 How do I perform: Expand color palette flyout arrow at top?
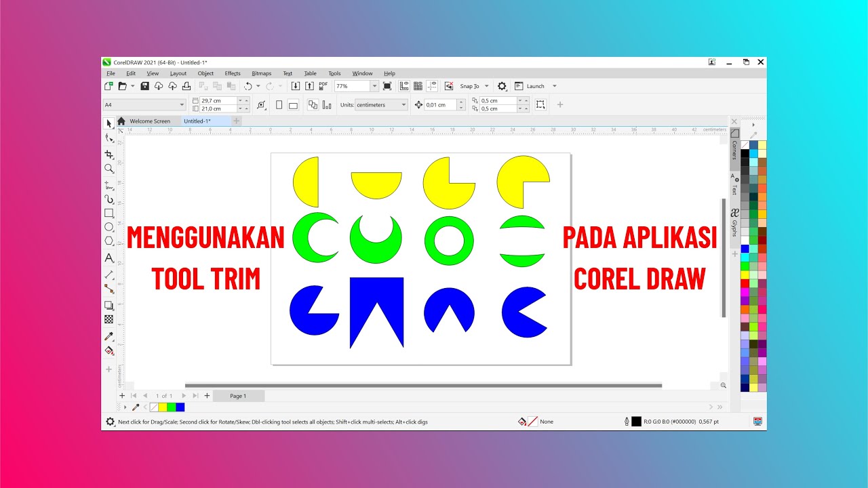(x=753, y=125)
